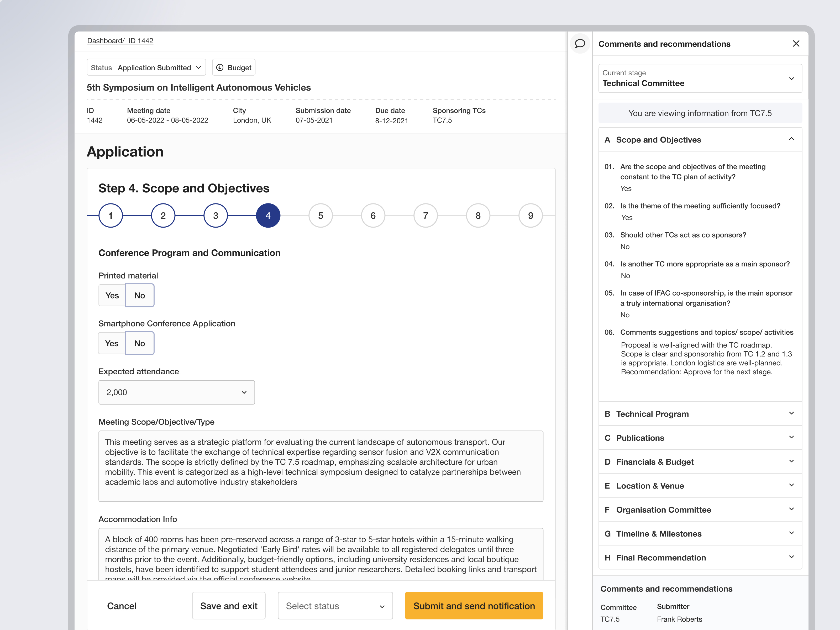
Task: Expand the Technical Program section
Action: point(700,414)
